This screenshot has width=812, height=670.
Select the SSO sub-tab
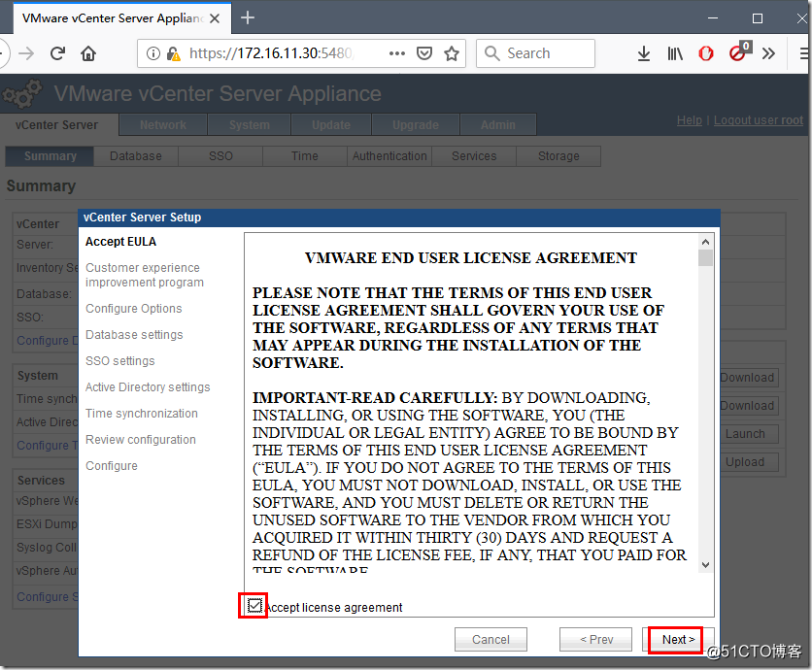220,156
